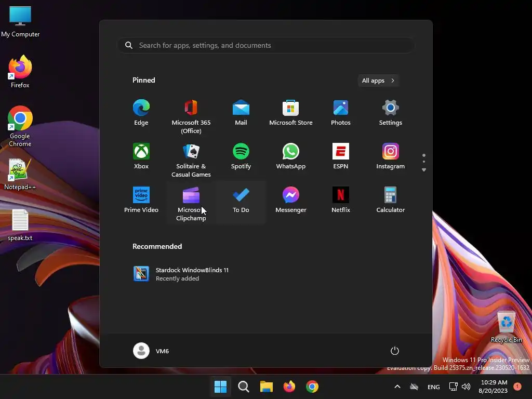The width and height of the screenshot is (532, 399).
Task: Launch Firefox from the taskbar
Action: click(x=289, y=387)
